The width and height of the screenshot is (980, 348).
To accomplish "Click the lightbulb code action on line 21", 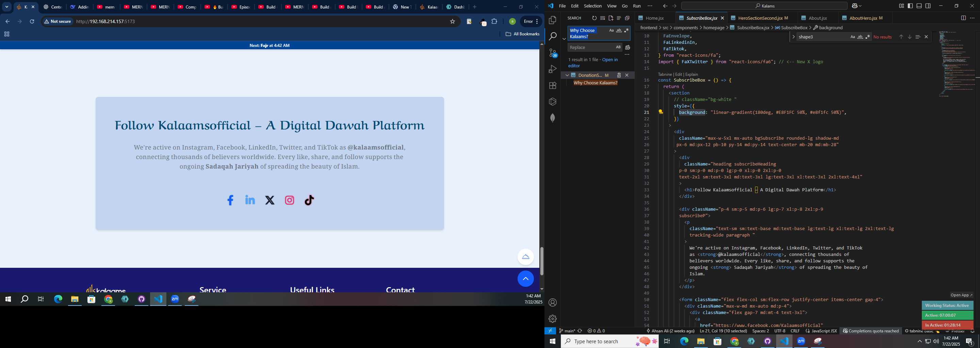I will tap(661, 112).
